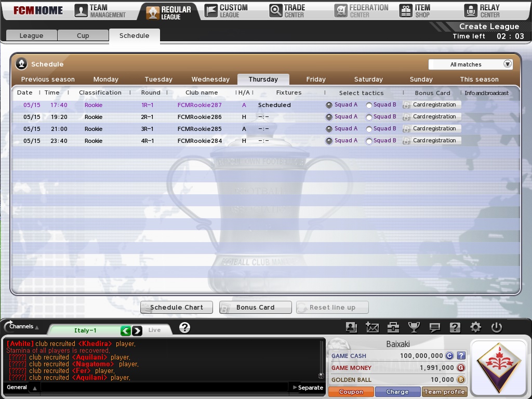Image resolution: width=532 pixels, height=399 pixels.
Task: Open the chat message icon
Action: [x=434, y=327]
